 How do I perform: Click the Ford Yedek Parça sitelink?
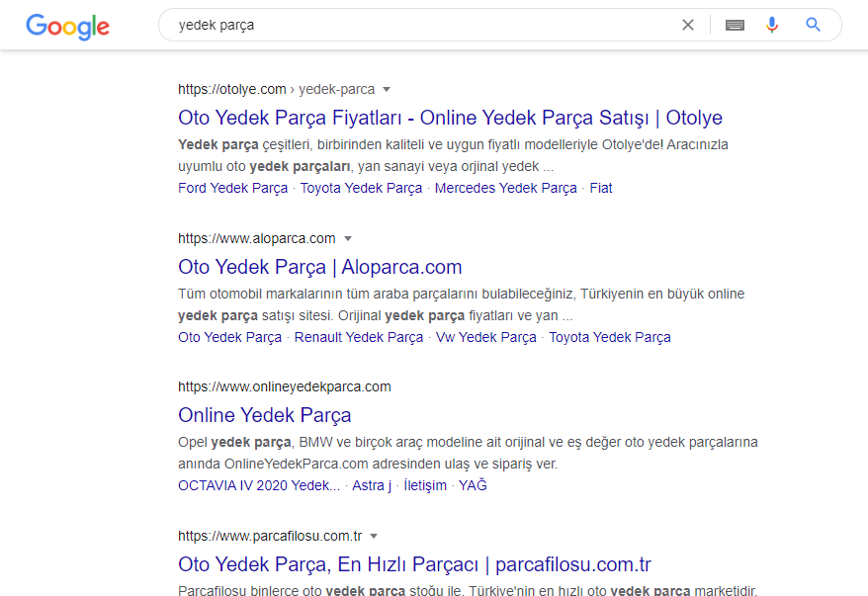pos(232,188)
